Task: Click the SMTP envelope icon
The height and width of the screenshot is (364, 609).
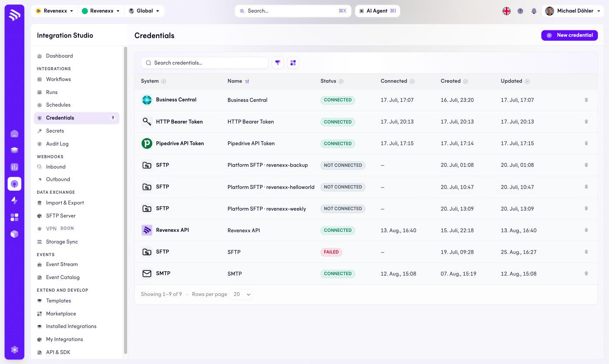Action: point(147,273)
